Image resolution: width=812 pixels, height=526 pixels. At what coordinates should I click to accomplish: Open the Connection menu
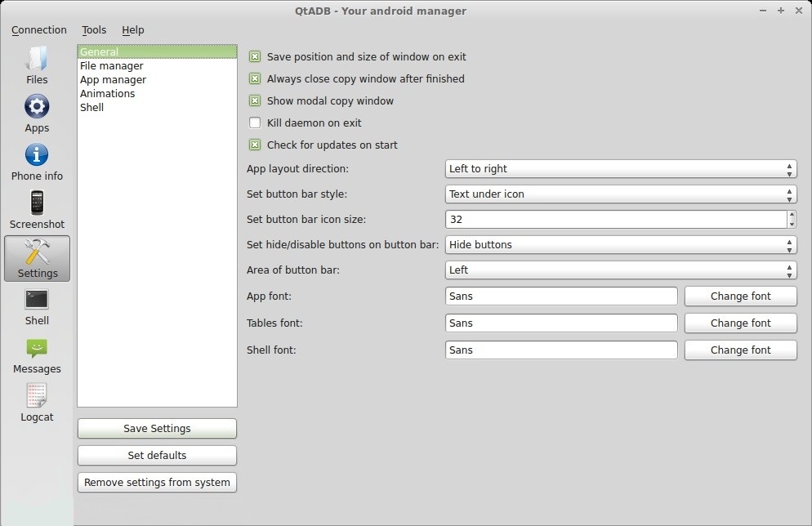pyautogui.click(x=39, y=30)
